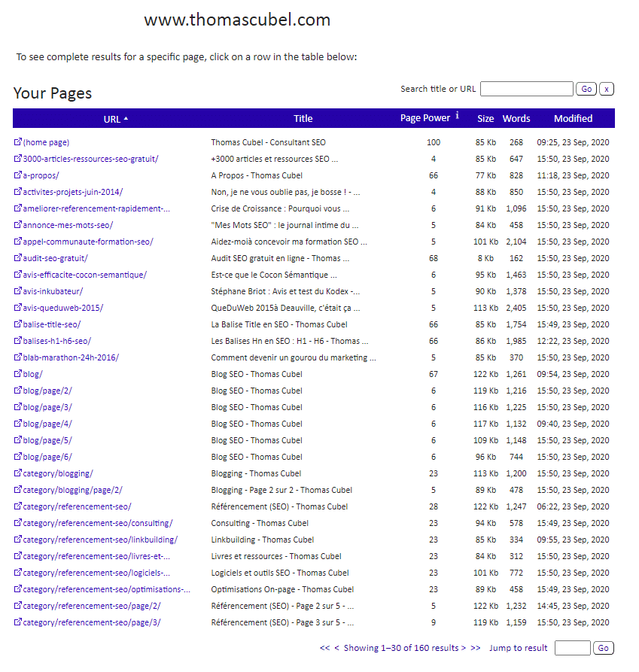
Task: Open category/referencement-seo/livres-et-... link
Action: pos(96,556)
